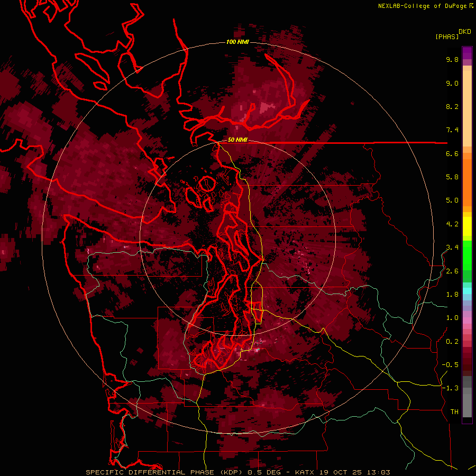Click the 5.0 value on color scale
Image resolution: width=476 pixels, height=476 pixels.
pos(452,200)
